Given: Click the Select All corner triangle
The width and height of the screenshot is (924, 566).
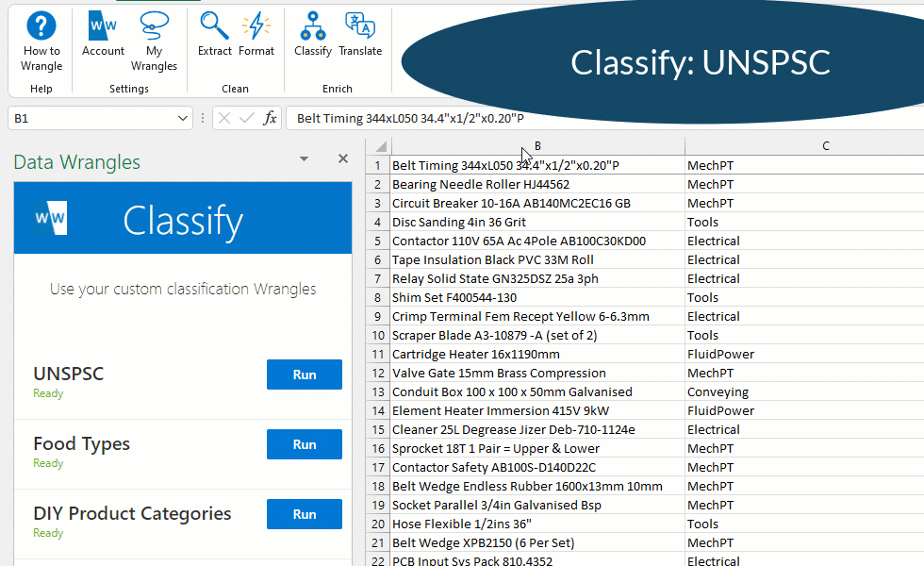Looking at the screenshot, I should [x=381, y=146].
